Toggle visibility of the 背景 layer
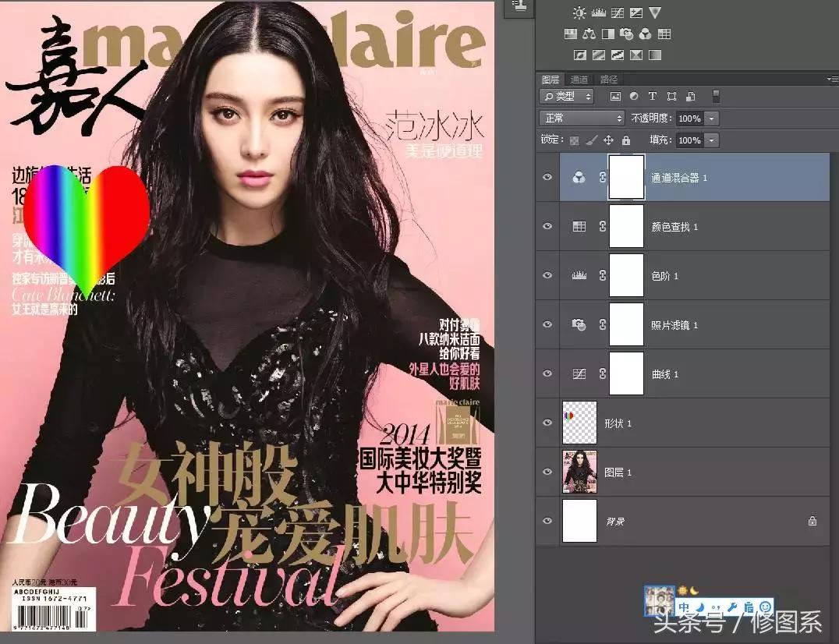The width and height of the screenshot is (839, 644). pos(548,521)
